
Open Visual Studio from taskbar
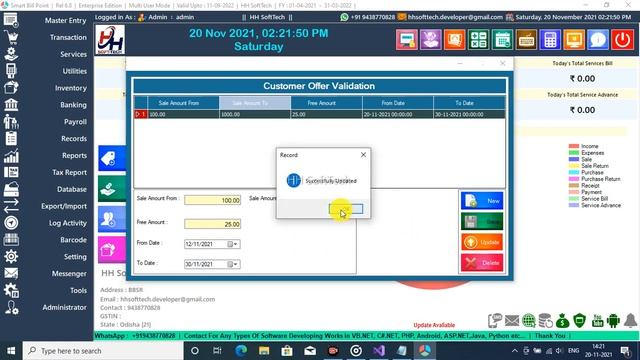[379, 351]
